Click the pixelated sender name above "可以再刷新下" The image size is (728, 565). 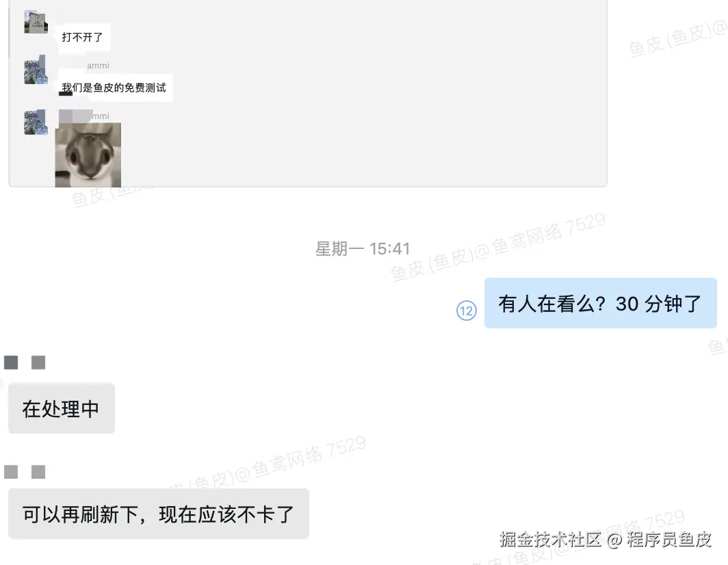click(x=25, y=472)
